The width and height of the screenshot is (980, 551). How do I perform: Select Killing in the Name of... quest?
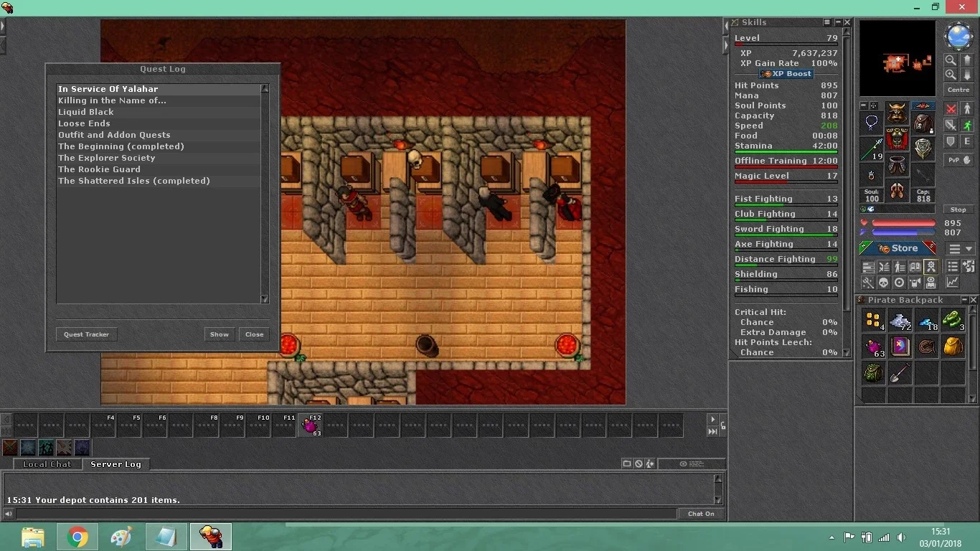tap(159, 100)
